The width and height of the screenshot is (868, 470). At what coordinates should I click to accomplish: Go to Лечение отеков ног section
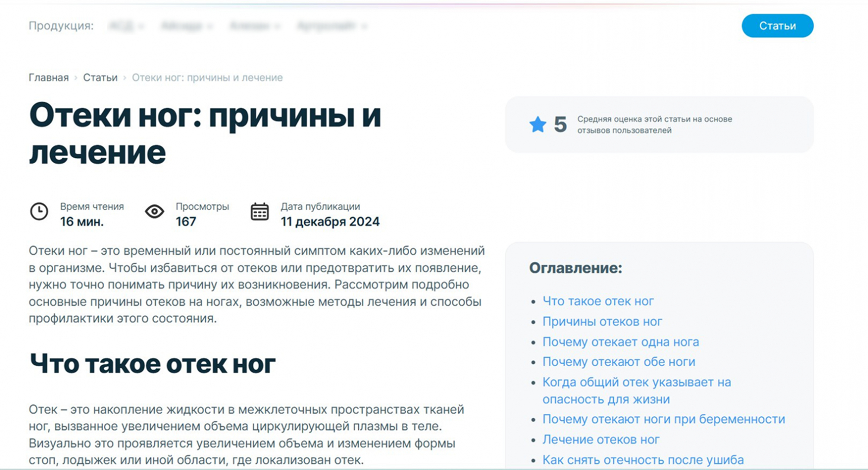(x=601, y=440)
